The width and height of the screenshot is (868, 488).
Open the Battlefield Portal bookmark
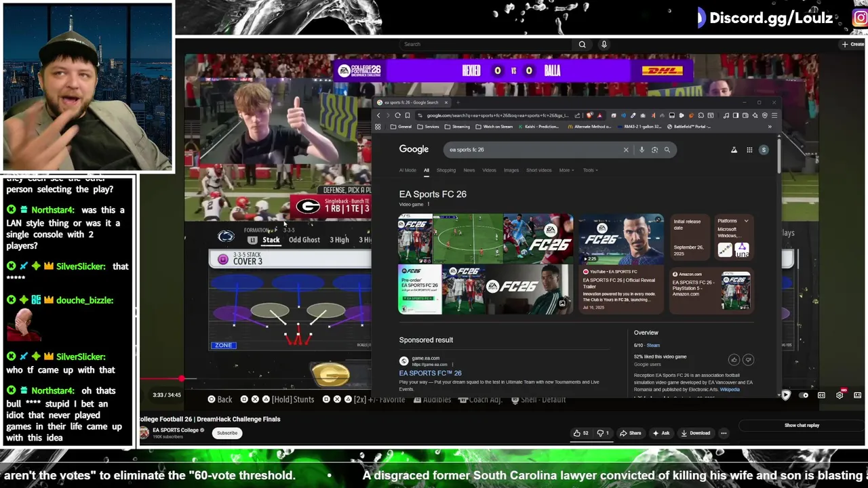pyautogui.click(x=688, y=127)
